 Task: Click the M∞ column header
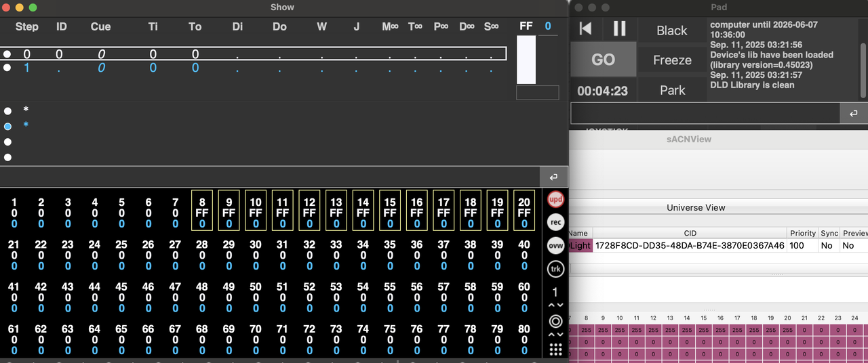point(390,26)
